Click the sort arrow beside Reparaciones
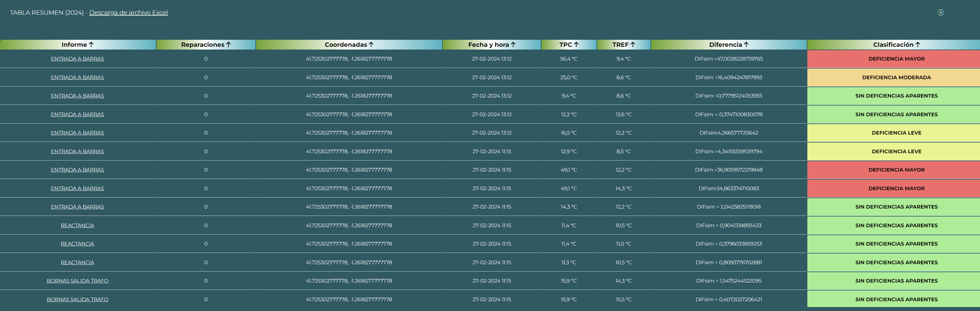 [228, 45]
